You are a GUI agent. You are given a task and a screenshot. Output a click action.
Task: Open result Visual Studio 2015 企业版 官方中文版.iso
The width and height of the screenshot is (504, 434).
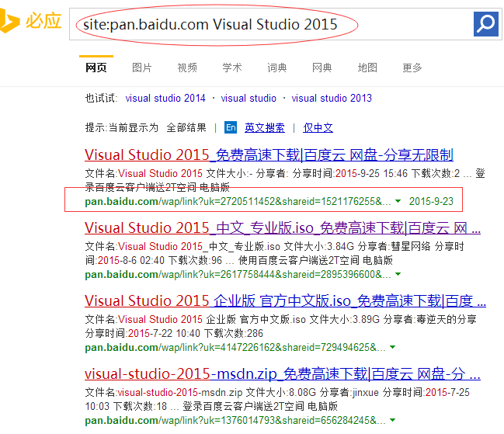click(286, 300)
